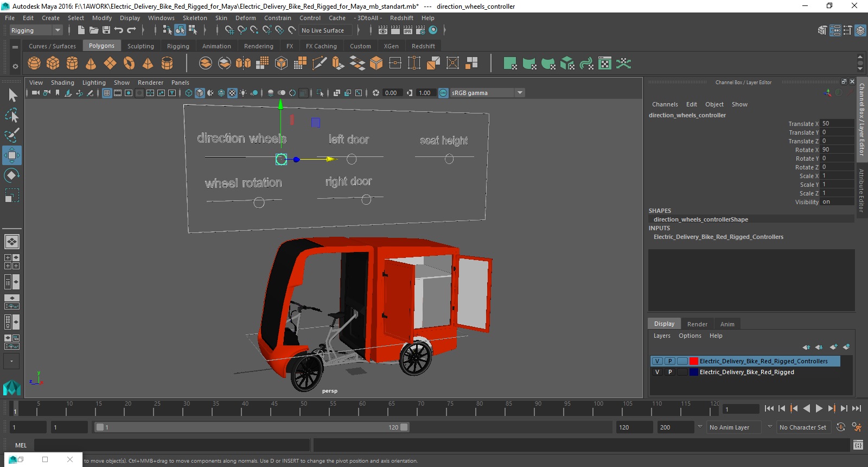This screenshot has height=467, width=868.
Task: Toggle visibility V of Electric_Delivery_Bike_Red_Rigged layer
Action: coord(657,372)
